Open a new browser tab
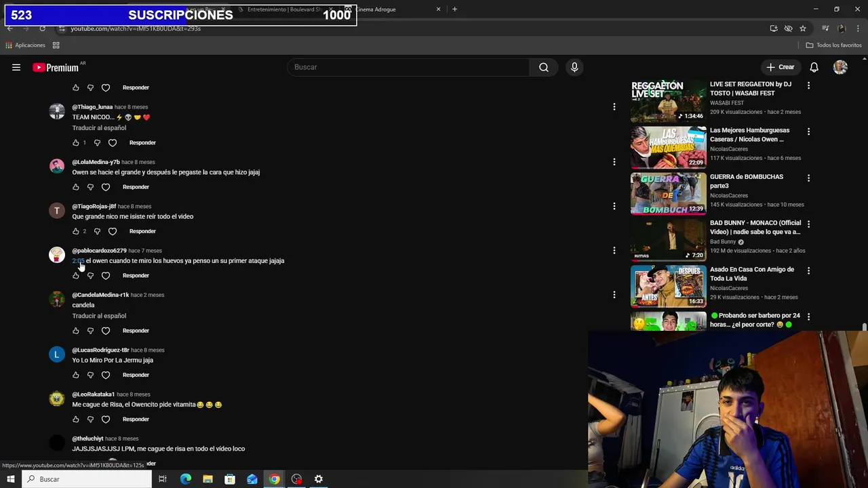This screenshot has height=488, width=868. pos(454,9)
